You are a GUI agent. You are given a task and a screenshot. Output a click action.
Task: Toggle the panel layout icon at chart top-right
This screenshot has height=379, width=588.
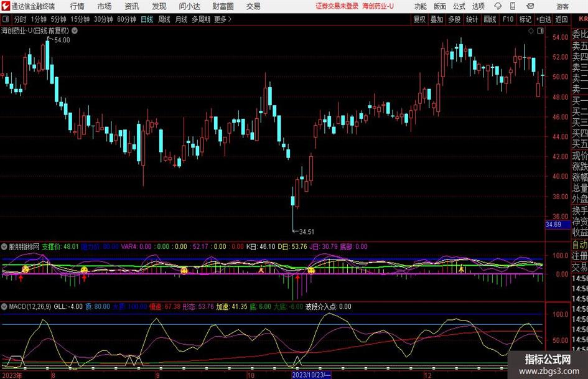540,31
